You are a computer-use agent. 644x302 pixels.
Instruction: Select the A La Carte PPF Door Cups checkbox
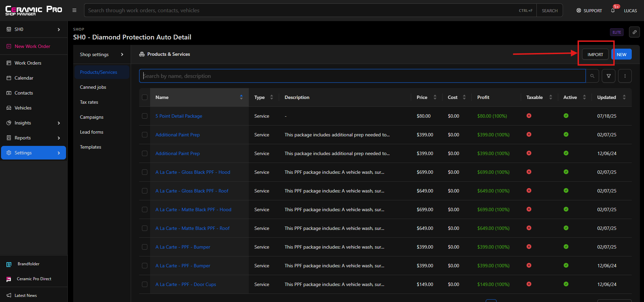145,284
